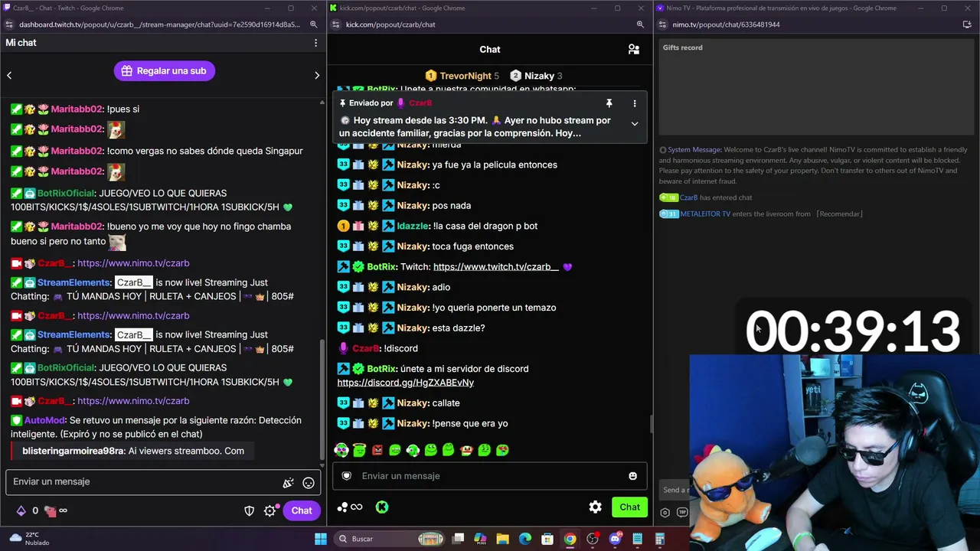Screen dimensions: 980x551
Task: Send message with purple Twitch Chat button
Action: click(x=302, y=510)
